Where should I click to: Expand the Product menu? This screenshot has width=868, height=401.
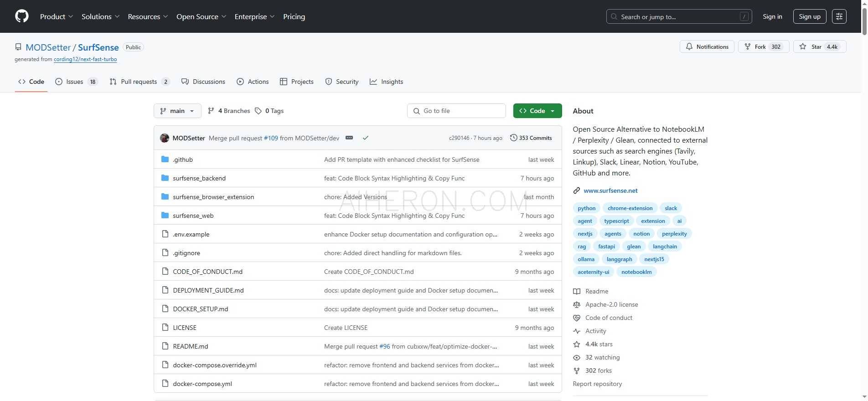(57, 16)
